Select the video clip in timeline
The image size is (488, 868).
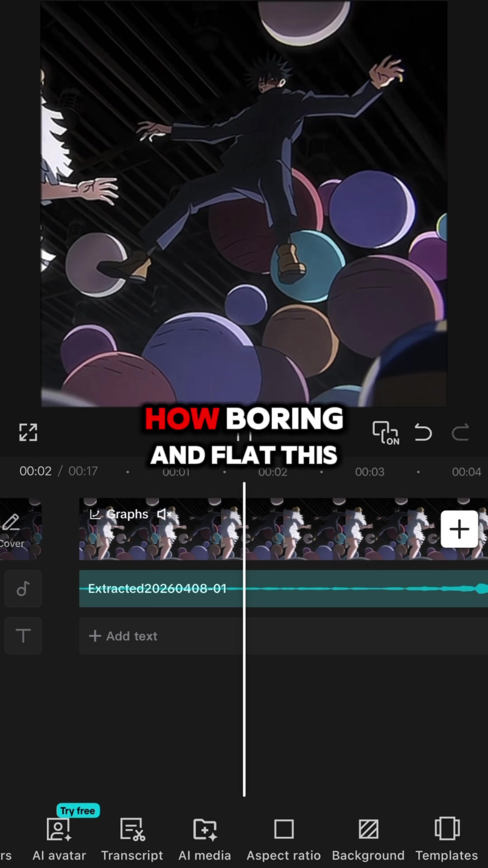click(283, 529)
